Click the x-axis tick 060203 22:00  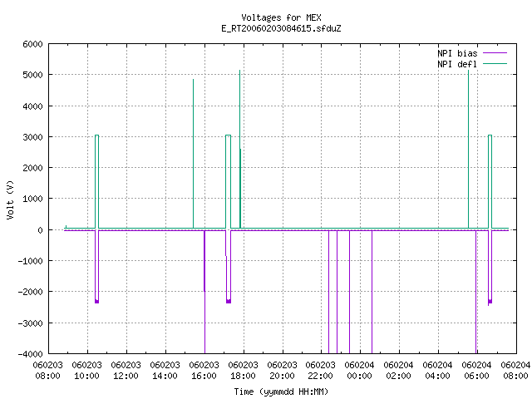pos(321,370)
